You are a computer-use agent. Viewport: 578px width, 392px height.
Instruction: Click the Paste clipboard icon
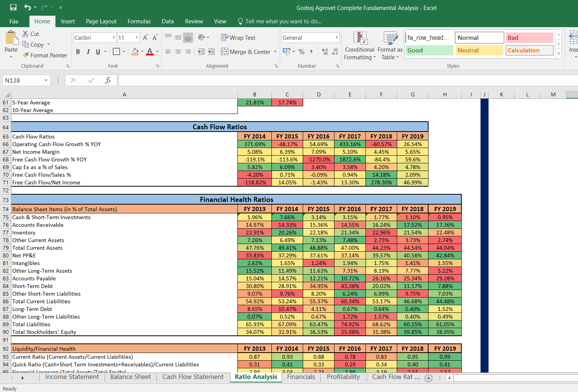tap(11, 37)
